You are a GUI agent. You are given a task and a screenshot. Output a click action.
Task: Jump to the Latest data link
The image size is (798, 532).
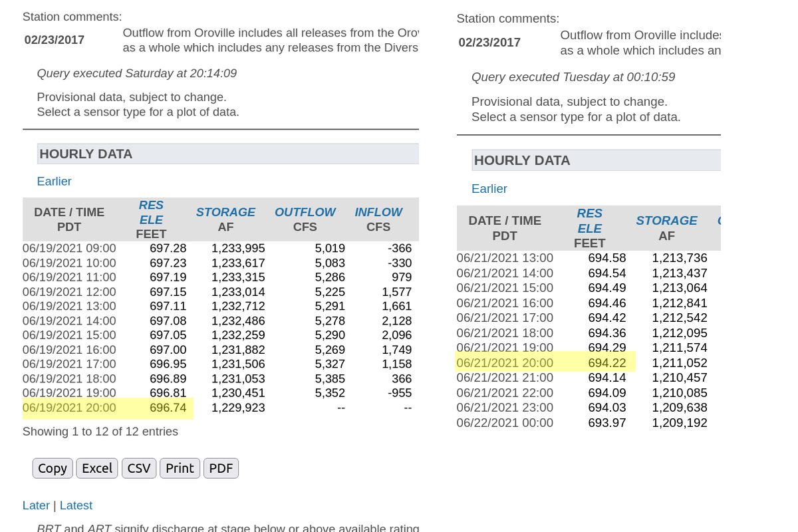[76, 505]
